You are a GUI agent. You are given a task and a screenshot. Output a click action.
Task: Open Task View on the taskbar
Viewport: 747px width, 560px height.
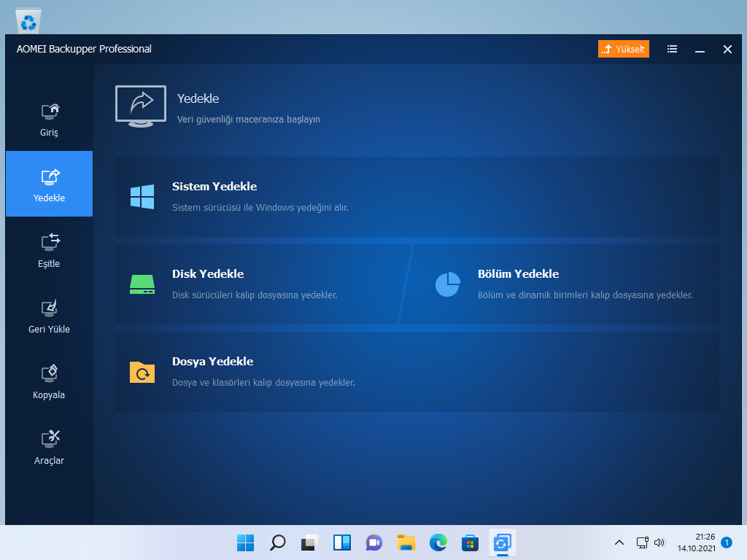309,542
